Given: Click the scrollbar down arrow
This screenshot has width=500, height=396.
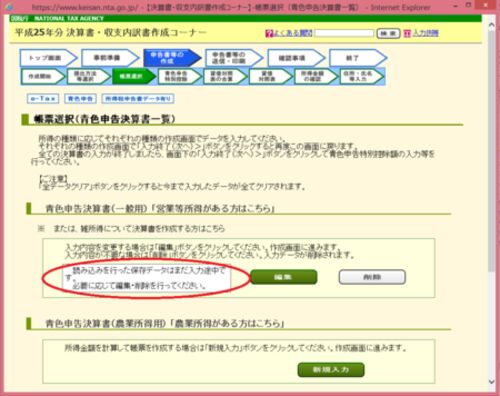Looking at the screenshot, I should point(491,381).
